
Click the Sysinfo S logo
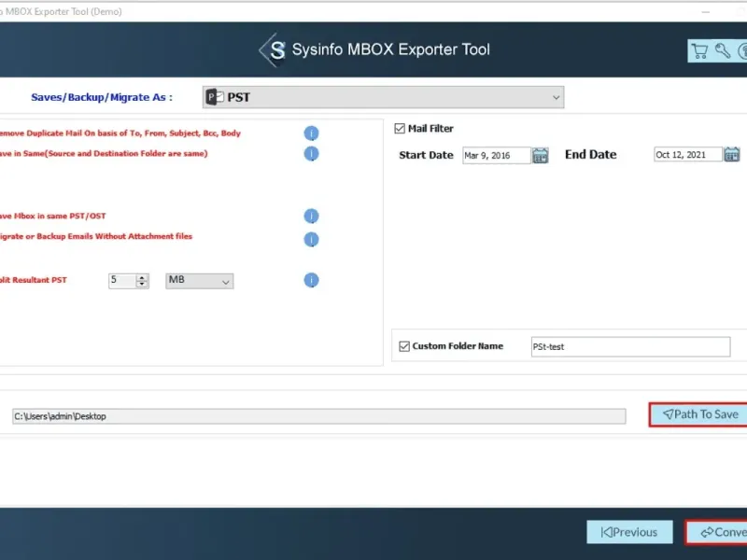click(274, 49)
